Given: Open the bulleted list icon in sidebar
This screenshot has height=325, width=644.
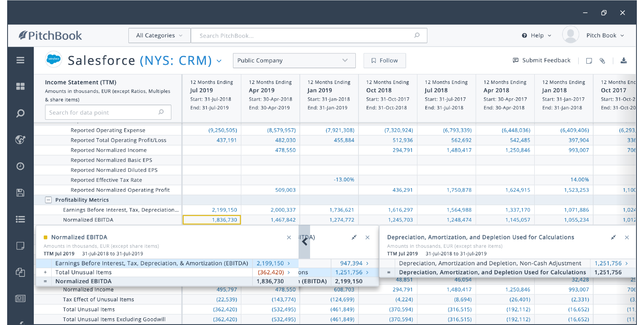Looking at the screenshot, I should (20, 219).
